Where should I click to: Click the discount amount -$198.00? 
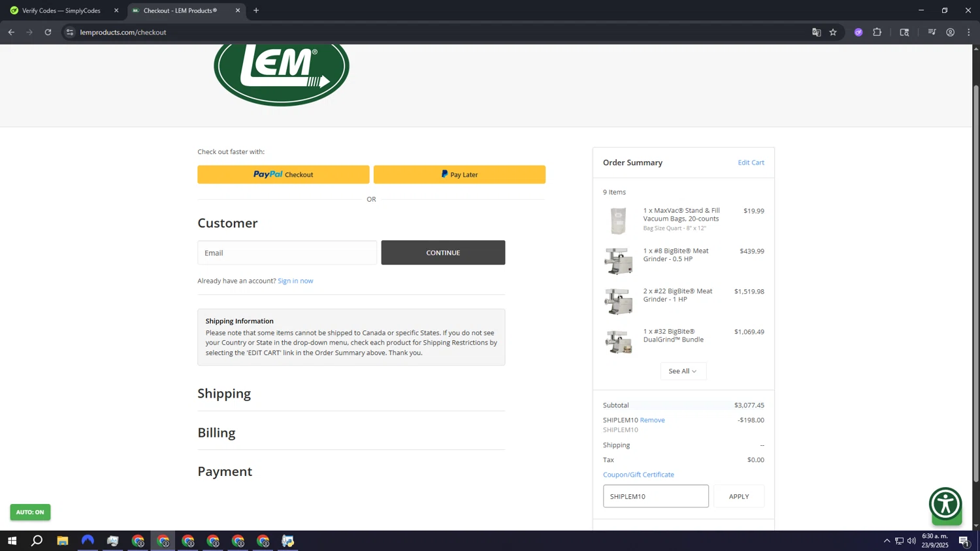point(751,420)
